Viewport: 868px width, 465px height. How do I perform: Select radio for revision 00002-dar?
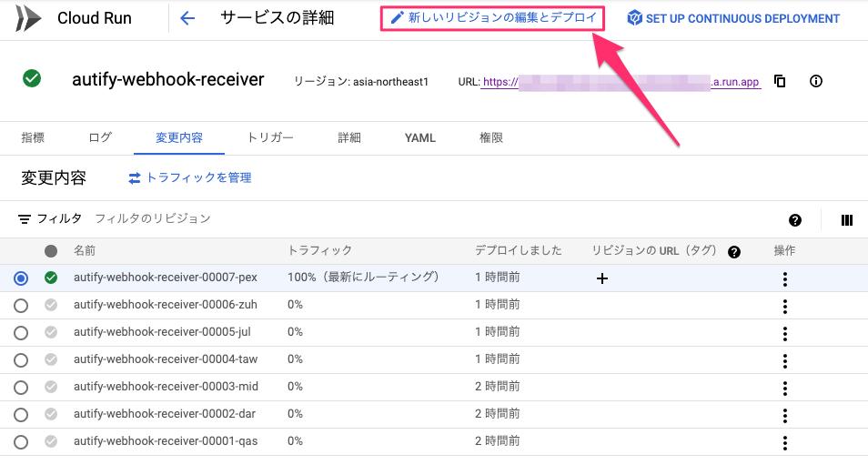(x=21, y=415)
